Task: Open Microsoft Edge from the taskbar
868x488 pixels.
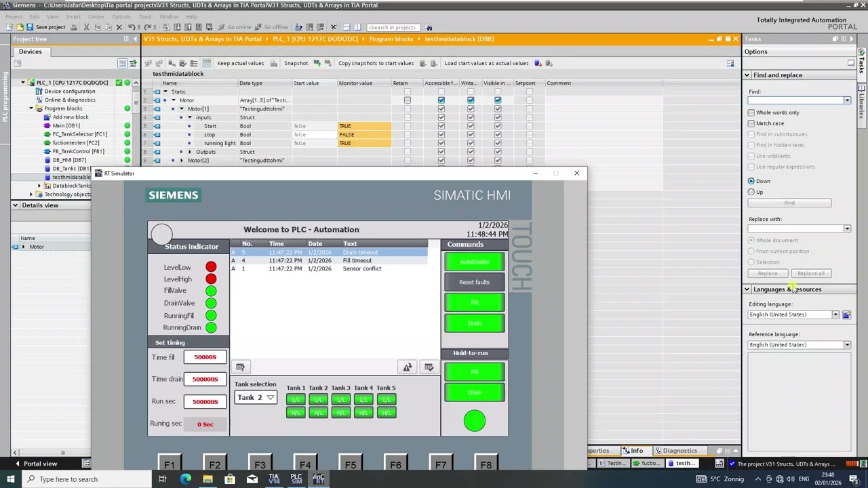Action: pos(185,479)
